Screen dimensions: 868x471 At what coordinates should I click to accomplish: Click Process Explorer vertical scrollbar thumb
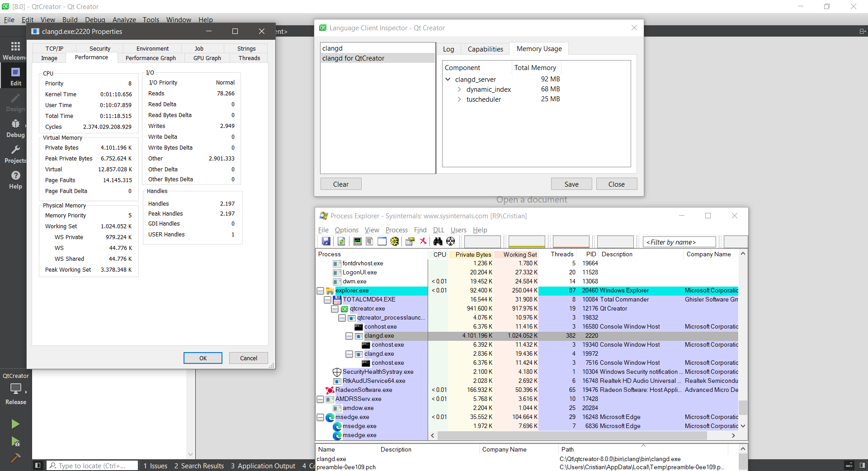pos(743,407)
